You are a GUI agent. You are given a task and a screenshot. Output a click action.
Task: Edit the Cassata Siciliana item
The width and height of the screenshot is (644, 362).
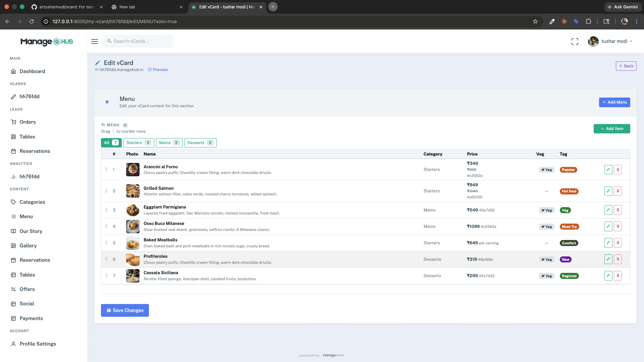[x=608, y=276]
